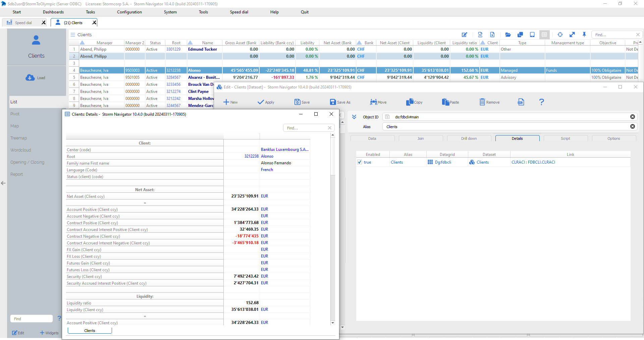
Task: Sort by Bank column sort triangle
Action: point(359,43)
